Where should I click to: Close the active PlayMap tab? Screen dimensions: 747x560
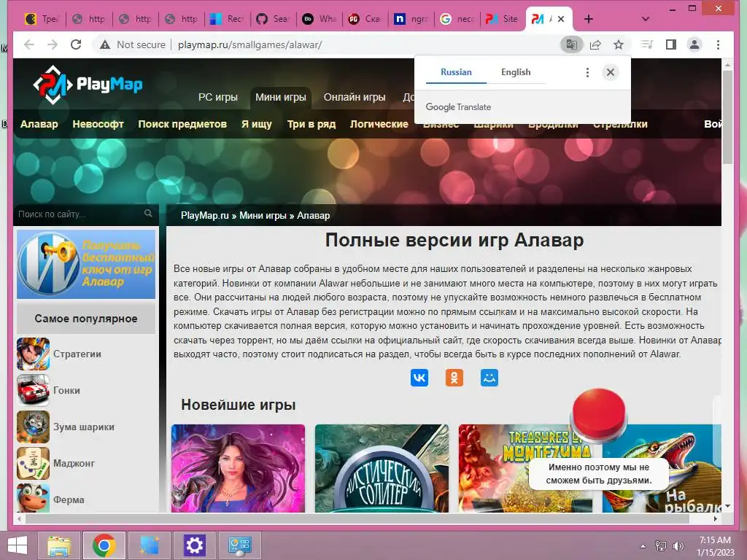coord(561,19)
